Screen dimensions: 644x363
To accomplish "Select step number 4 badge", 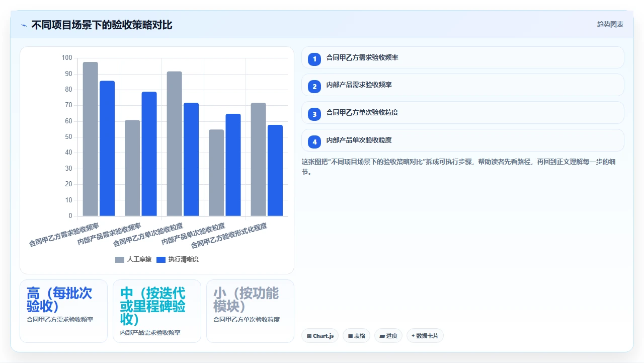I will (x=314, y=142).
